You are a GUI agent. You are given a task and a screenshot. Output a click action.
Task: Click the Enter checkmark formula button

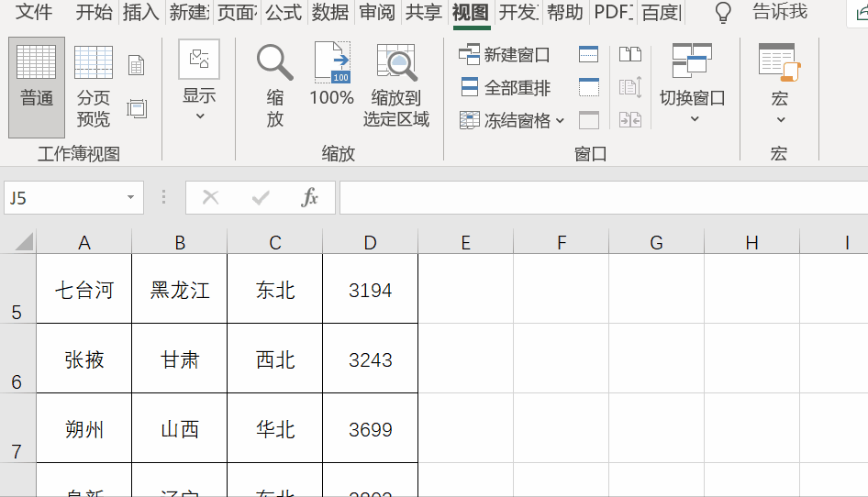coord(261,197)
